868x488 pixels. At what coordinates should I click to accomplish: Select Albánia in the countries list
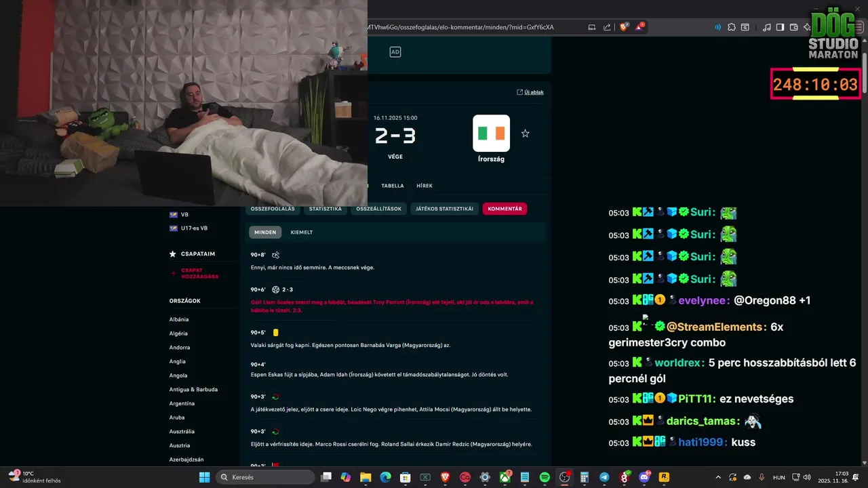click(179, 319)
